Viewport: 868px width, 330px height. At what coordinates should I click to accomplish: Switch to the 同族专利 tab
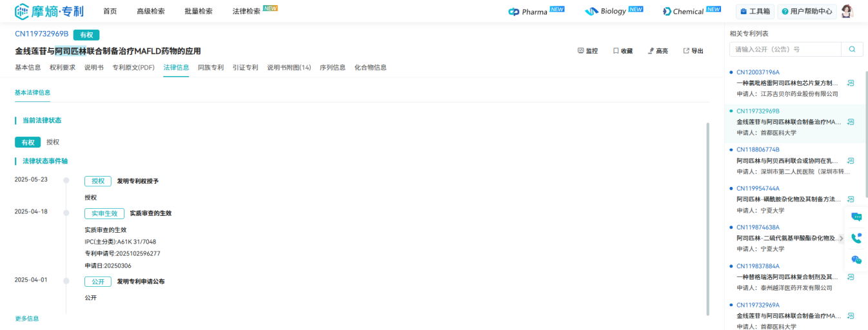point(211,68)
